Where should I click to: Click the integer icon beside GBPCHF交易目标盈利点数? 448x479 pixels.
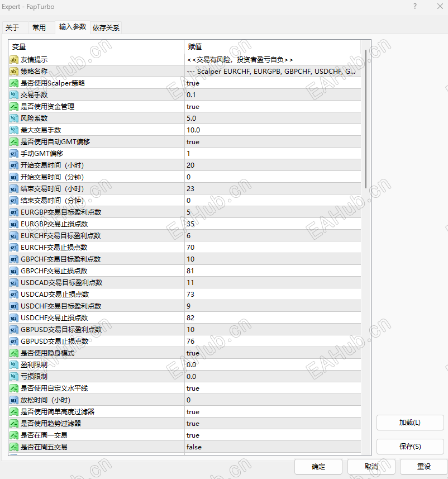tap(14, 259)
